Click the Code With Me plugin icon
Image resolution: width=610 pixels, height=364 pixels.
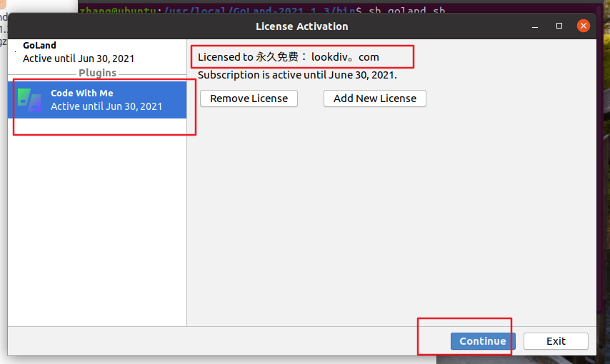(x=29, y=99)
